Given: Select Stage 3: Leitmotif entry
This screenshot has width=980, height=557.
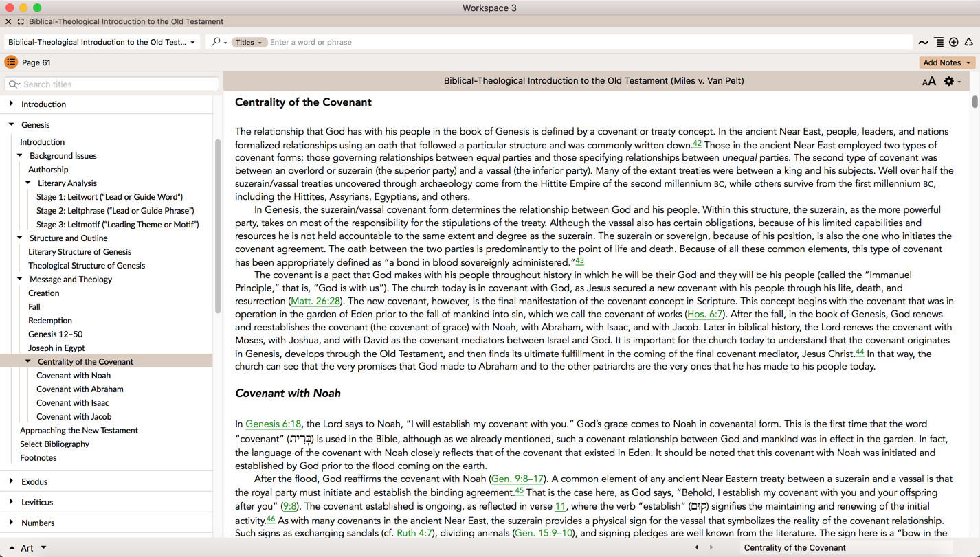Looking at the screenshot, I should pyautogui.click(x=118, y=224).
